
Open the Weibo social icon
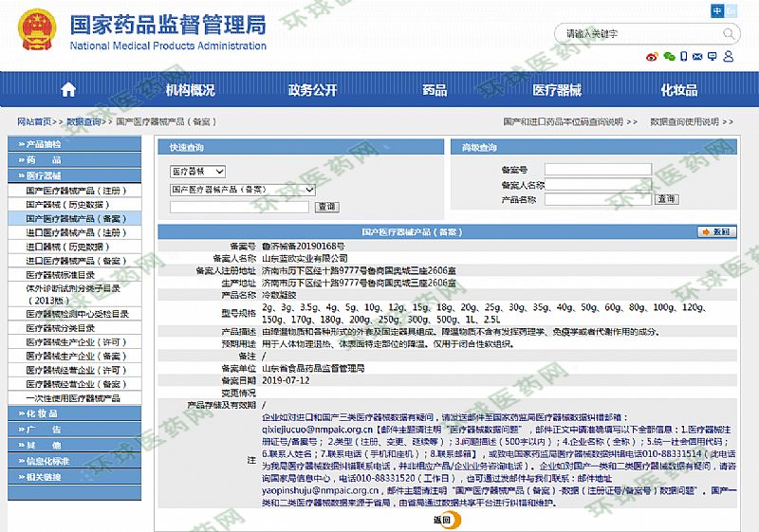651,57
